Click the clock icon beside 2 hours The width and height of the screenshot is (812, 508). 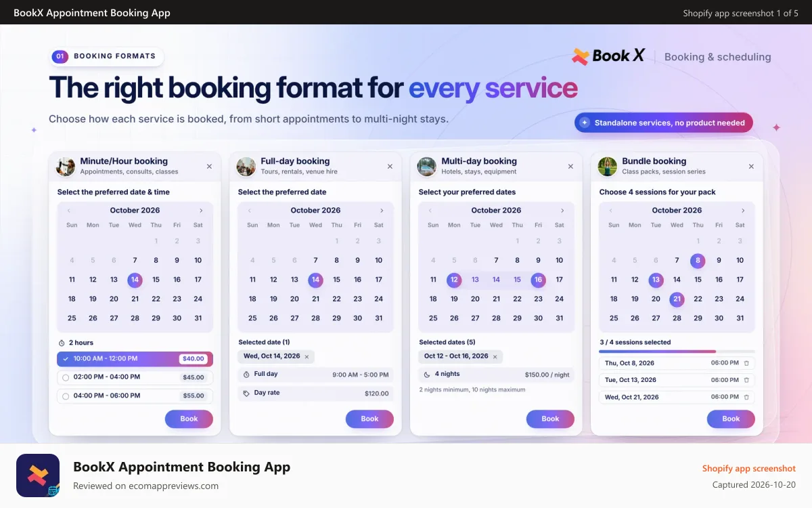(x=62, y=343)
